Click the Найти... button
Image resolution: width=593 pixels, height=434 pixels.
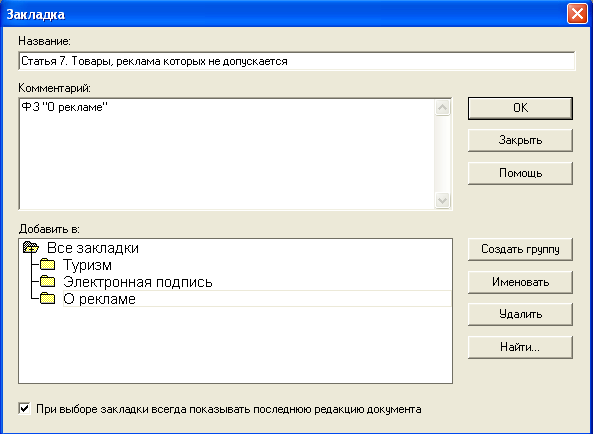(x=520, y=347)
